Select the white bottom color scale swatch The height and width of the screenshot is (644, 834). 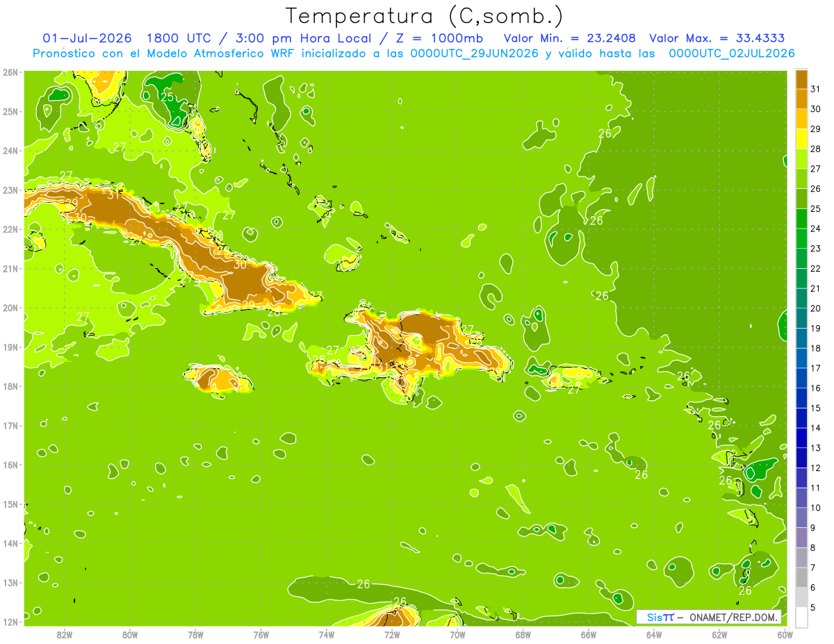click(x=801, y=617)
